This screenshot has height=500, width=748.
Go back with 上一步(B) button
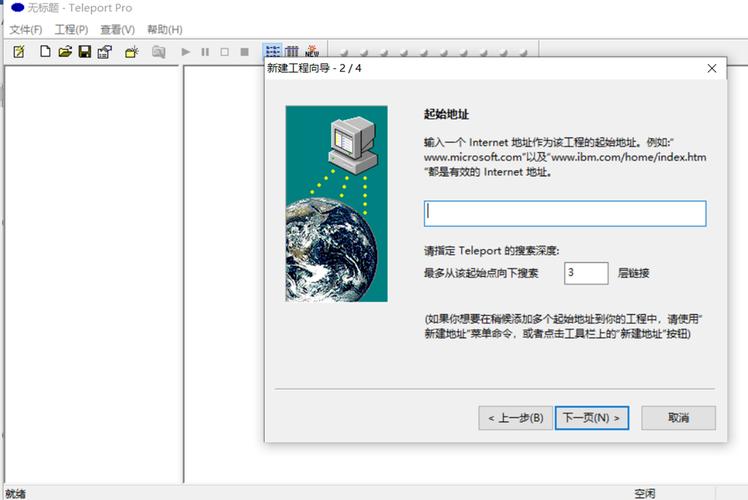point(515,418)
